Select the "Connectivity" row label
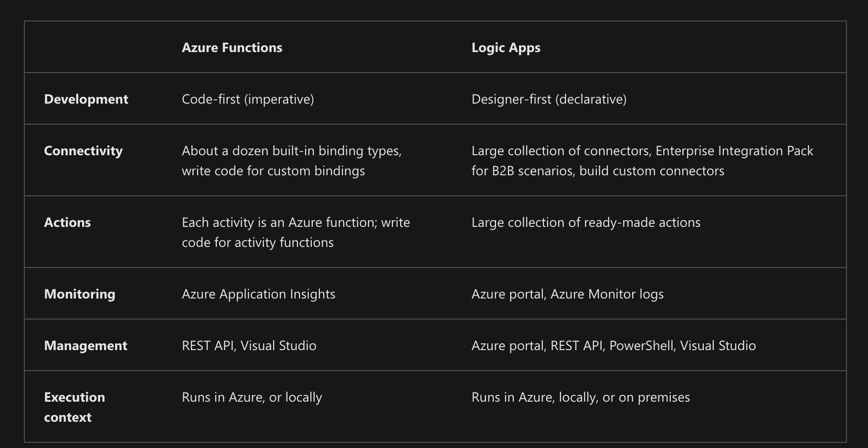868x448 pixels. [x=83, y=151]
